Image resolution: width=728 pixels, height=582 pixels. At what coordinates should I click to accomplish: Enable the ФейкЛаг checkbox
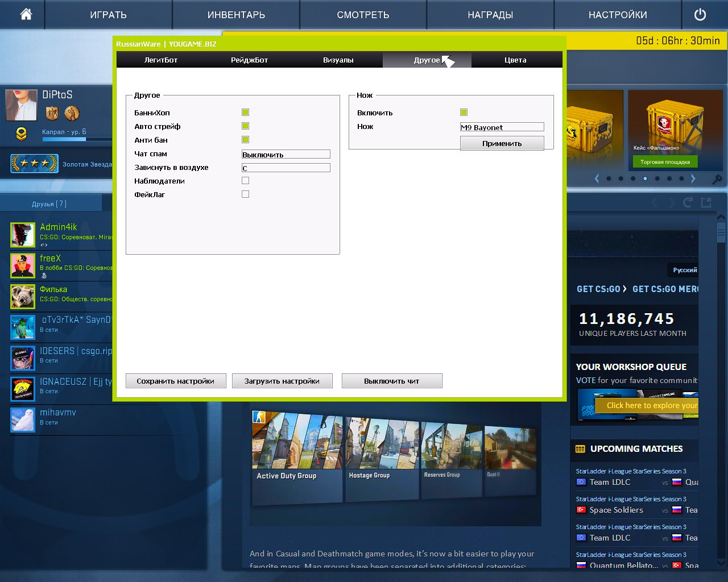[245, 194]
